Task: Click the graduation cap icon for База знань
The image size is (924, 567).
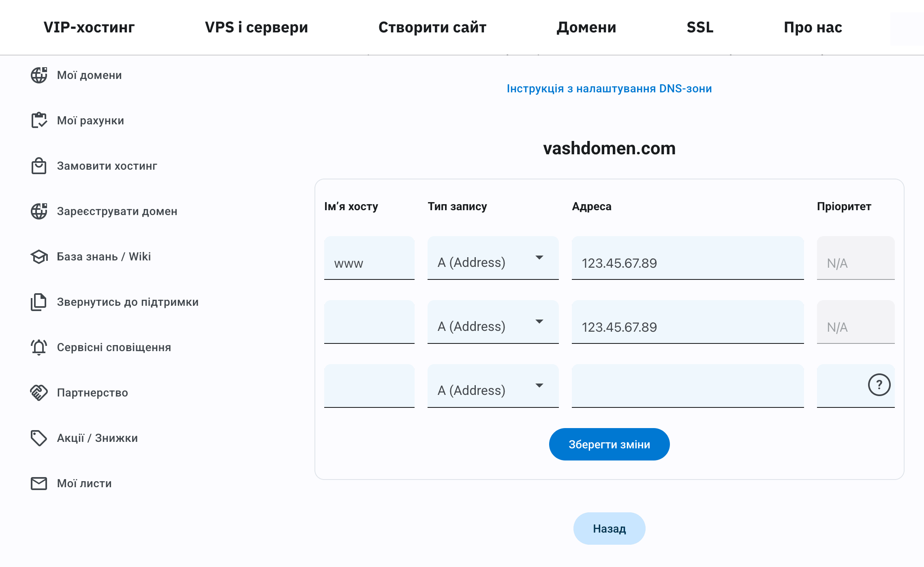Action: [x=39, y=256]
